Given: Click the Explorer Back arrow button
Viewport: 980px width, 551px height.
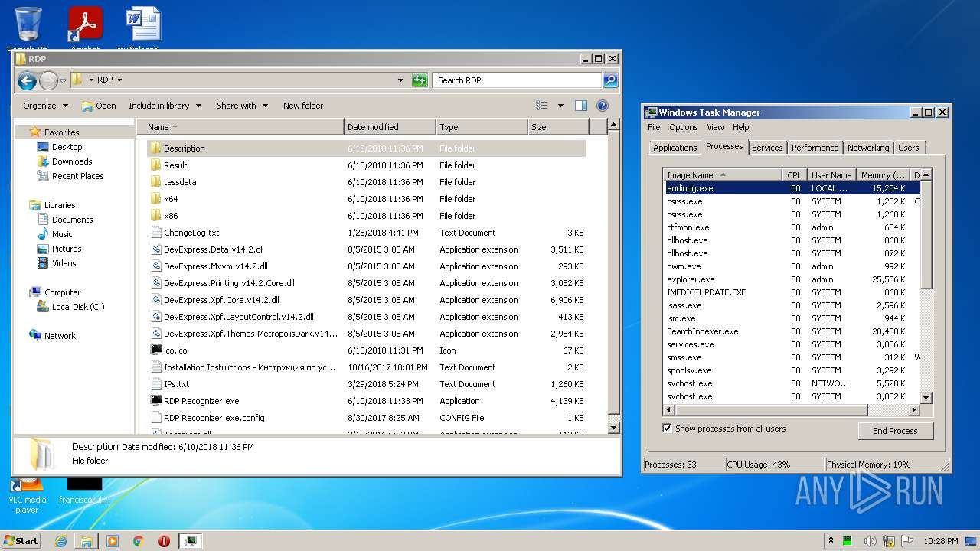Looking at the screenshot, I should (x=27, y=80).
